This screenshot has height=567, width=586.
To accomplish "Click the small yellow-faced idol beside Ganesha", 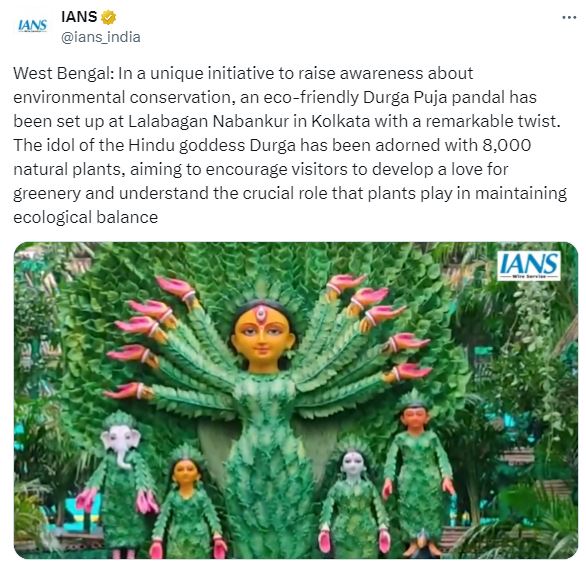I will [188, 505].
